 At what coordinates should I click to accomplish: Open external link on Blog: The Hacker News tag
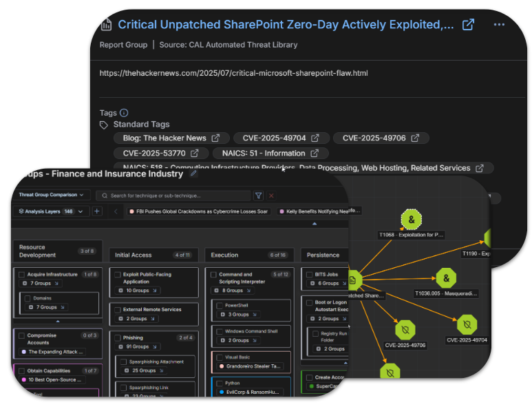(x=215, y=138)
